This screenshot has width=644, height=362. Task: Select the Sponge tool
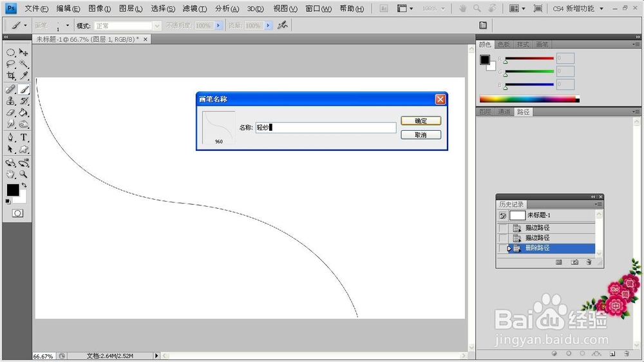(23, 124)
